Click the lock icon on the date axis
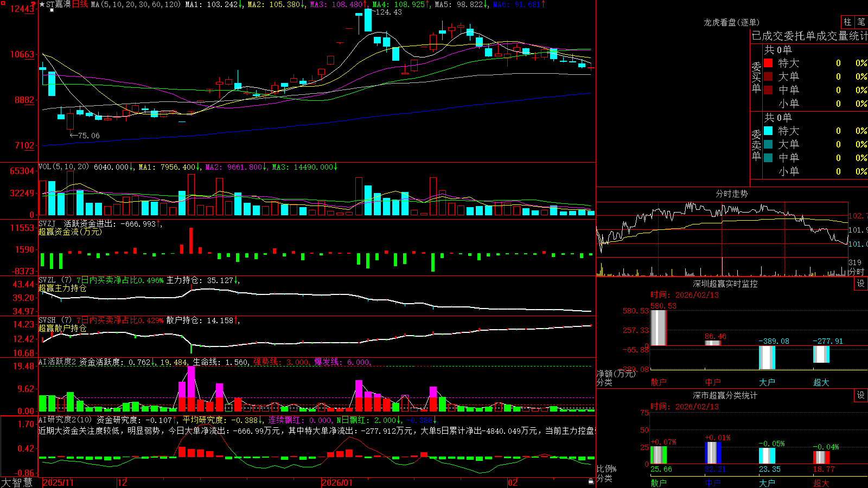 click(x=591, y=481)
